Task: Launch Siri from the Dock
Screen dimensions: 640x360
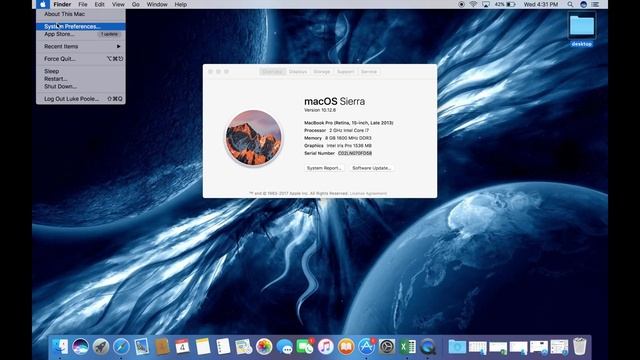Action: [x=80, y=347]
